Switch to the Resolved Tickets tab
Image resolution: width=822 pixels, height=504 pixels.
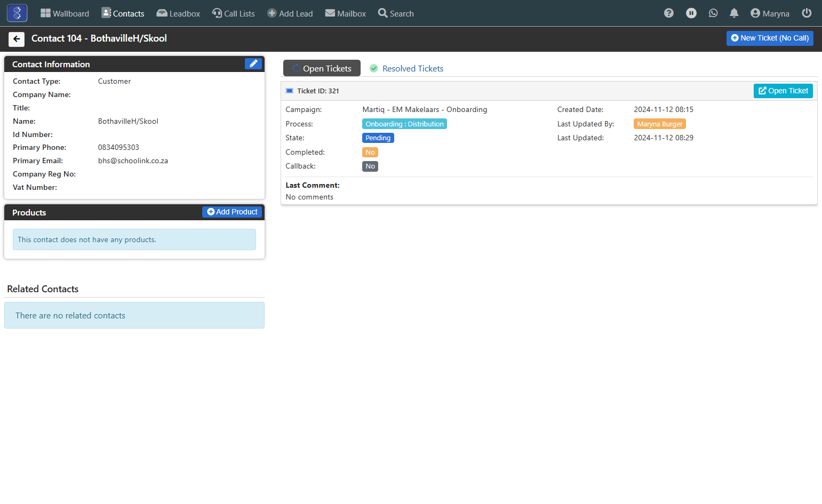point(407,68)
